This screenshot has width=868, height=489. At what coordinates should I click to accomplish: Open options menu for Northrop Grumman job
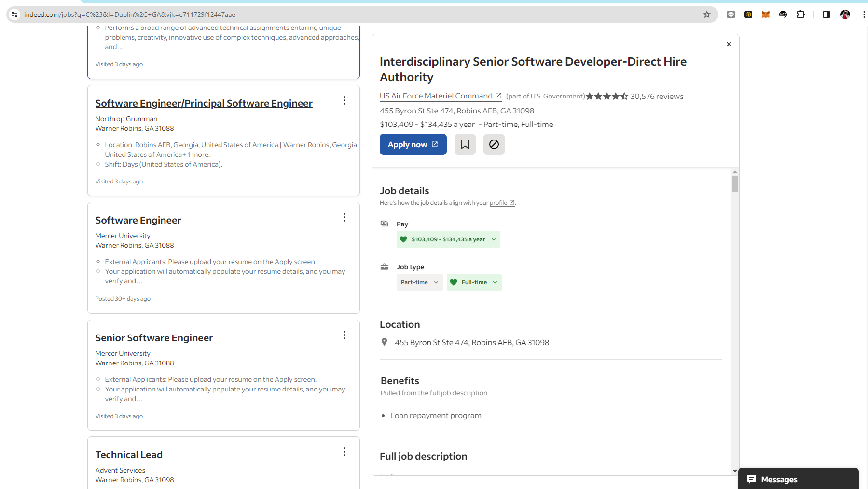coord(344,100)
